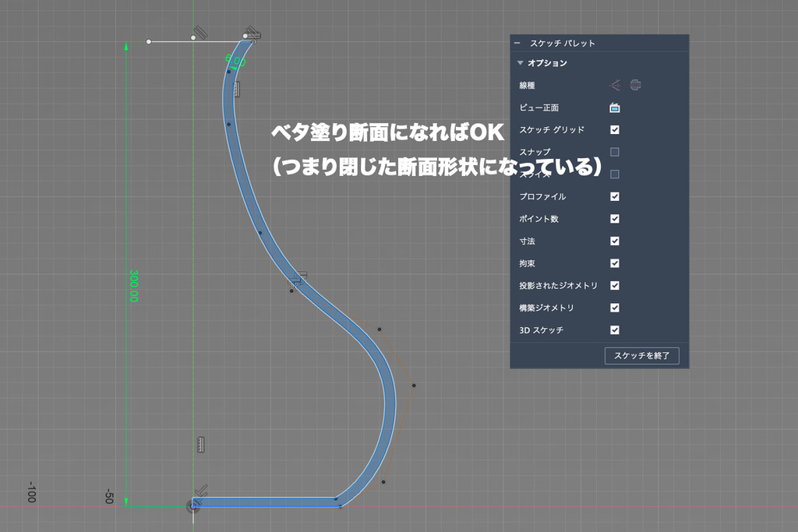Toggle the 寸法 checkbox off
This screenshot has height=532, width=798.
[x=615, y=241]
